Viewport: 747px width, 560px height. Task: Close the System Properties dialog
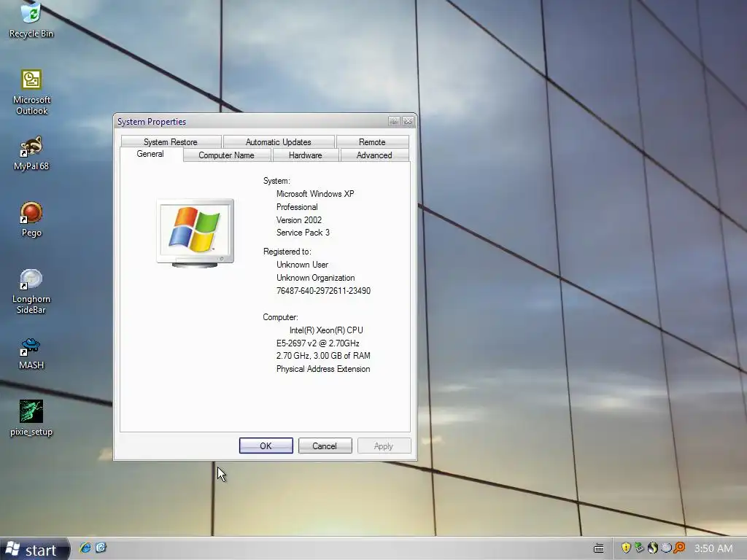tap(408, 122)
